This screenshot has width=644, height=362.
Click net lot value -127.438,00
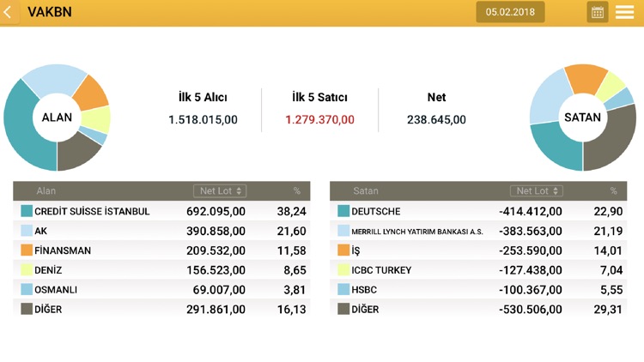tap(531, 270)
